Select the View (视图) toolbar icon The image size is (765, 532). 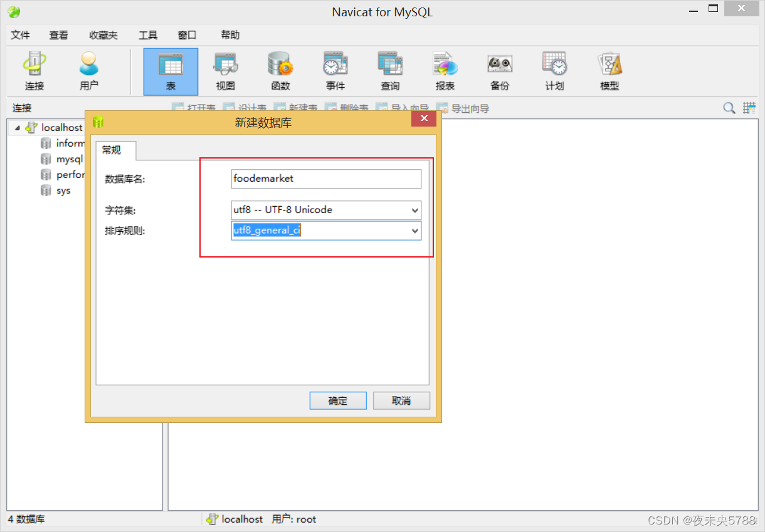(x=225, y=72)
